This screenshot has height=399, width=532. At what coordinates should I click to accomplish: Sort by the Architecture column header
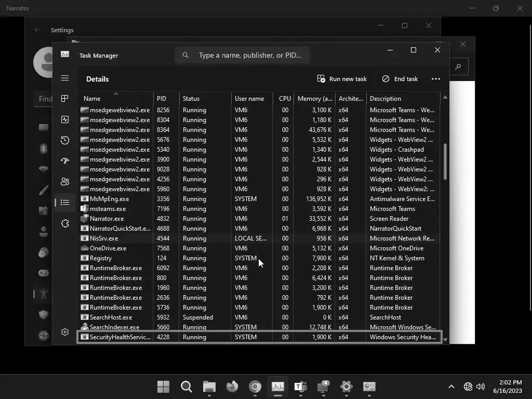pos(351,98)
